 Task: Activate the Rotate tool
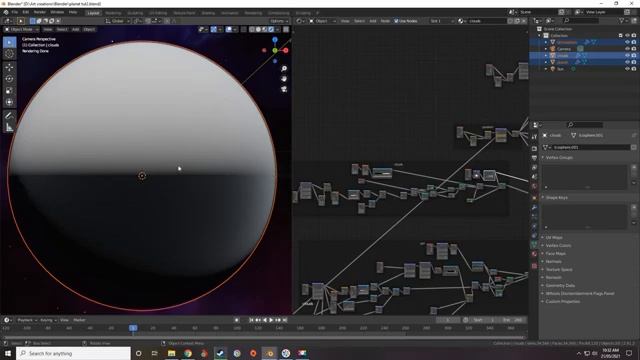[x=9, y=79]
